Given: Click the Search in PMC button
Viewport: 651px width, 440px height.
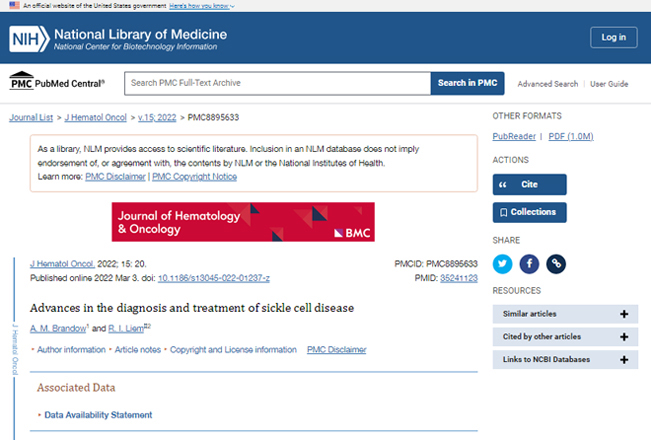Looking at the screenshot, I should pyautogui.click(x=467, y=83).
